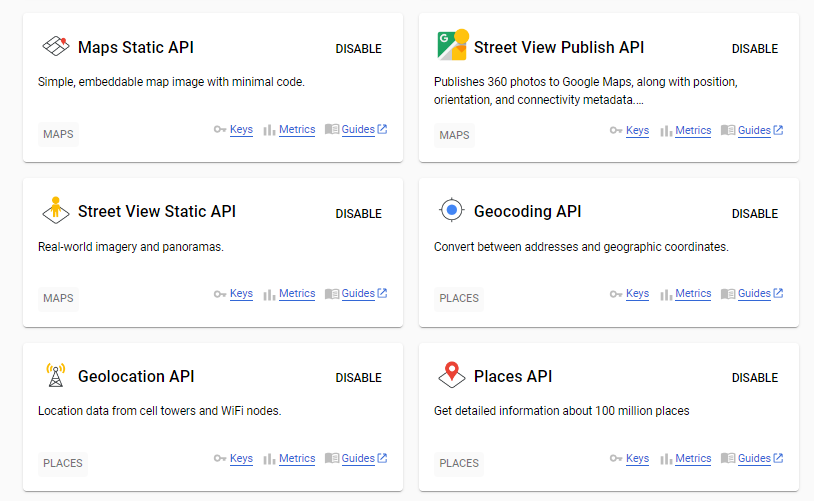Open Metrics link for Geolocation API
Screen dimensions: 814x501
(297, 459)
